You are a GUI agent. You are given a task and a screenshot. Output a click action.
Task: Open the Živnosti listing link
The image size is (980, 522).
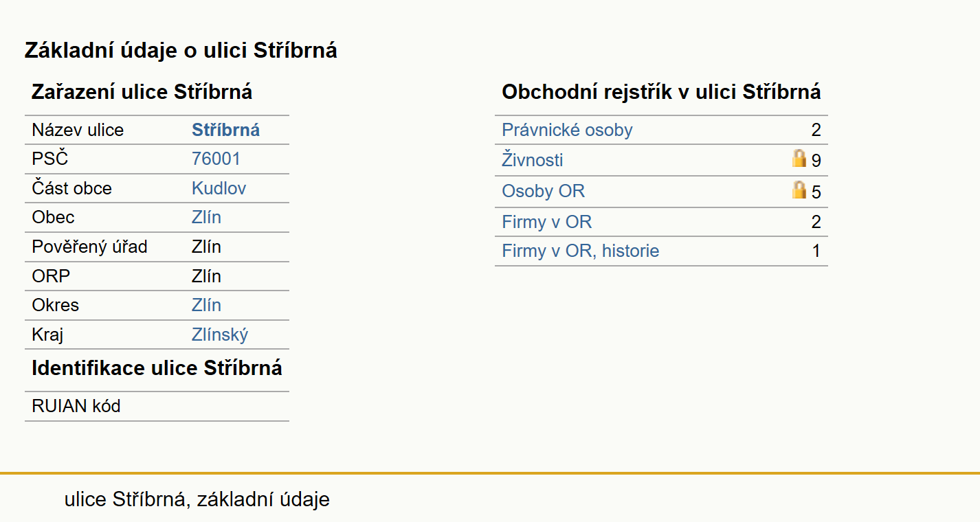pos(533,160)
